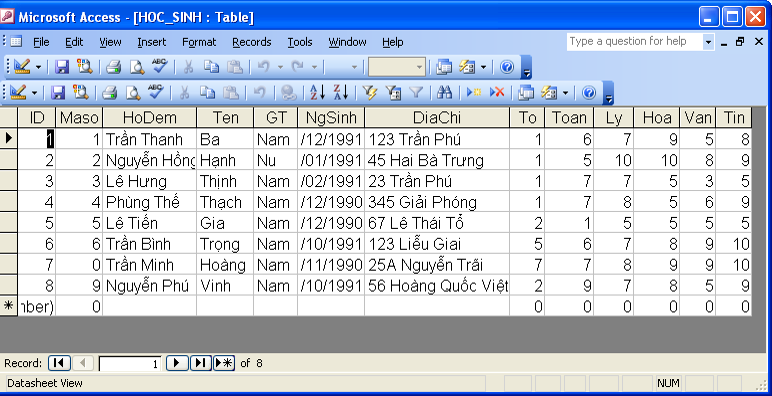772x396 pixels.
Task: Click the Ten cell 'Trọng'
Action: tap(225, 244)
